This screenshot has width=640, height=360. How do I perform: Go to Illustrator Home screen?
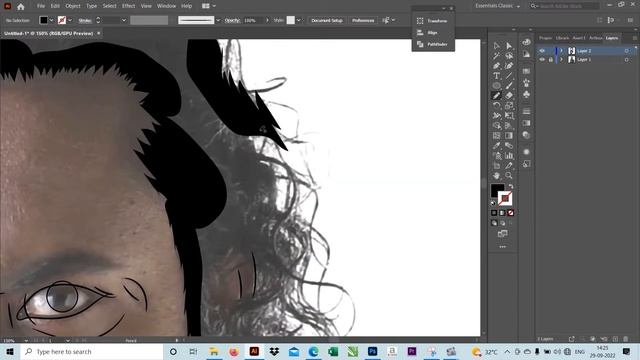click(21, 6)
